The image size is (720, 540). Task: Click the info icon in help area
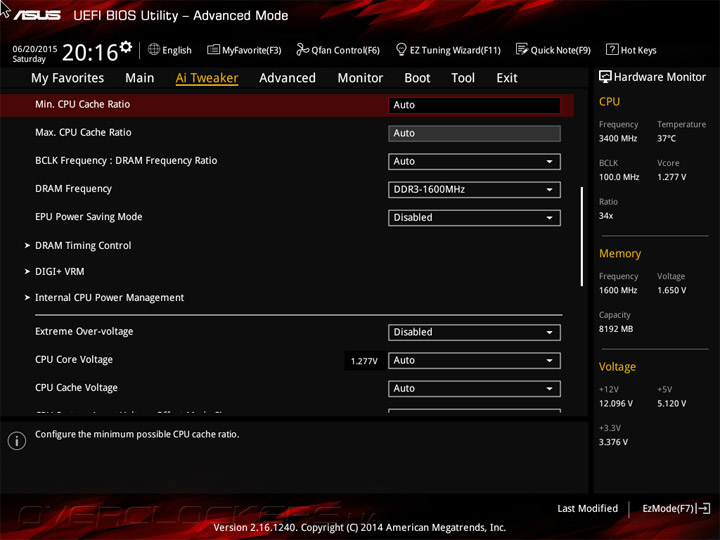pyautogui.click(x=17, y=441)
